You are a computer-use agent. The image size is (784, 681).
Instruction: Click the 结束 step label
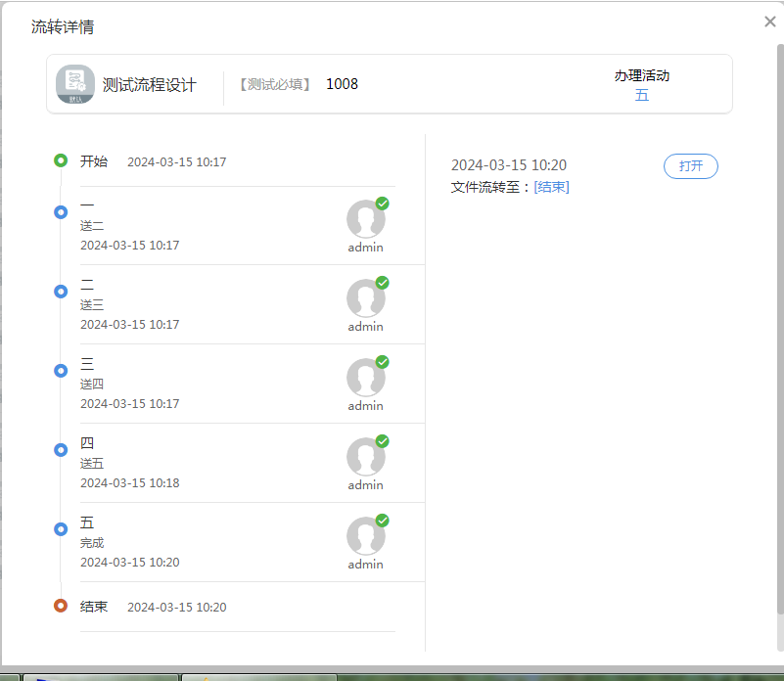tap(94, 607)
